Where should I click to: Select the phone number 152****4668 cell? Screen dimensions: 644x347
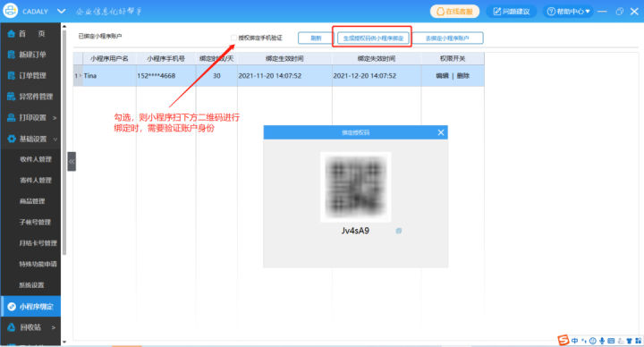click(166, 75)
